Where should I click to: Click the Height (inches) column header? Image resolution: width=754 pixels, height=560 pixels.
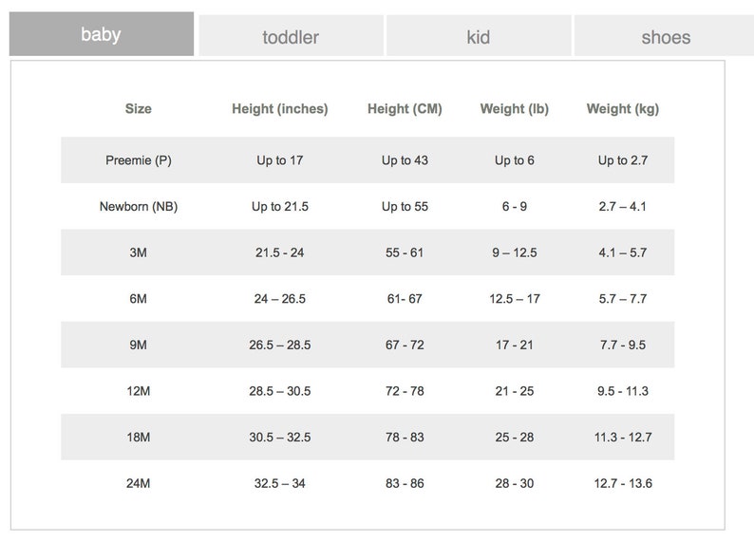pyautogui.click(x=280, y=109)
